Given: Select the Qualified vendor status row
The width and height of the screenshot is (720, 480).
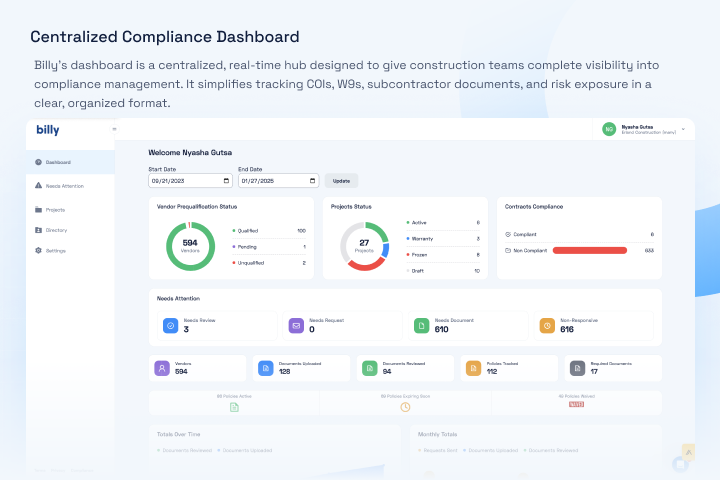Looking at the screenshot, I should 269,231.
